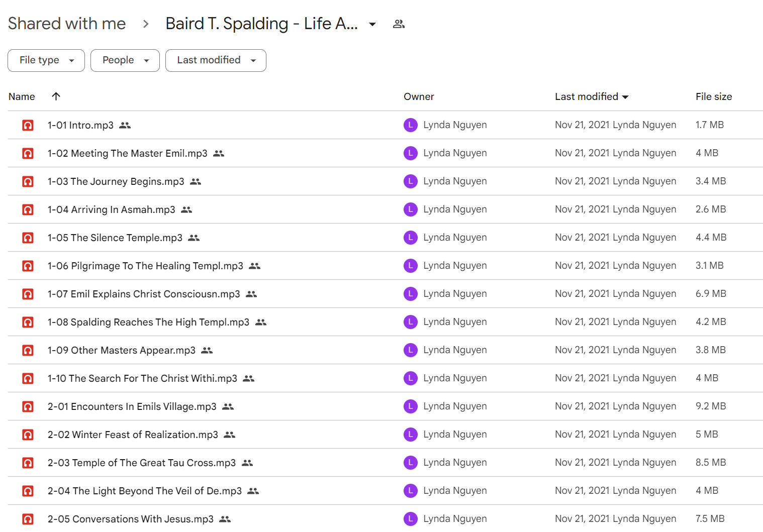
Task: Click 9.2 MB file size value
Action: (711, 406)
